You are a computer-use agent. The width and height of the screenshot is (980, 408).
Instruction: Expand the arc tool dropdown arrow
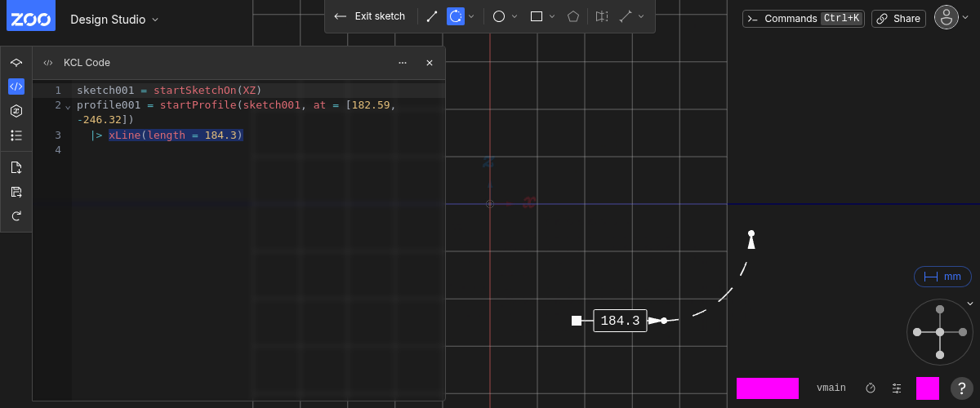coord(471,16)
